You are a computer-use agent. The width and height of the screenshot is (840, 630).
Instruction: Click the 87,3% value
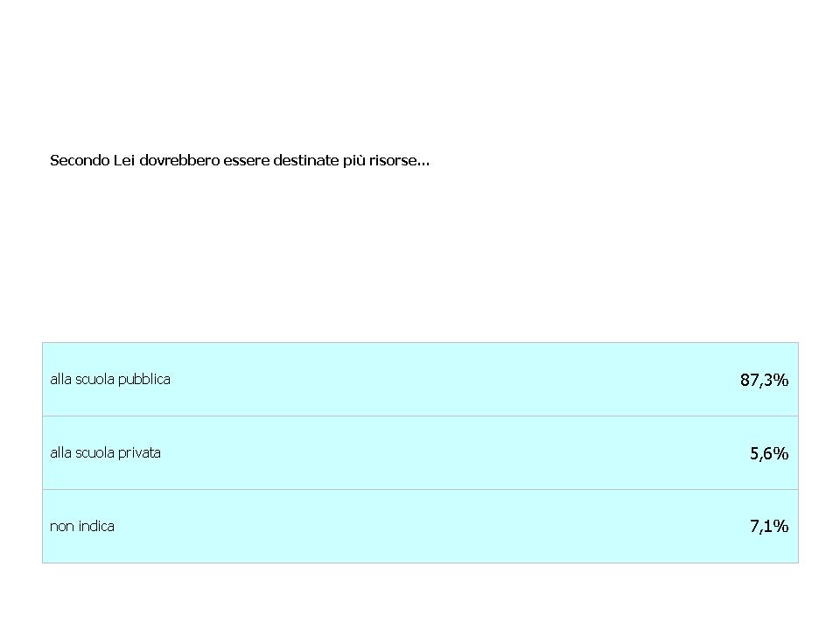(764, 380)
